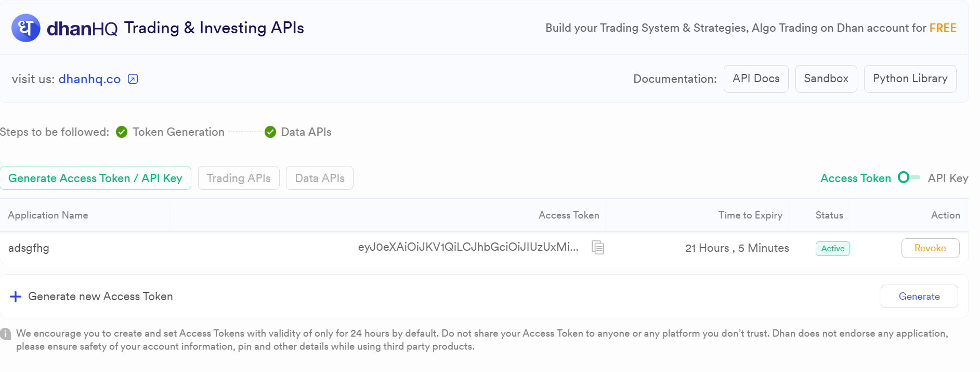Select the adsgfhg application name cell
The width and height of the screenshot is (980, 372).
29,248
